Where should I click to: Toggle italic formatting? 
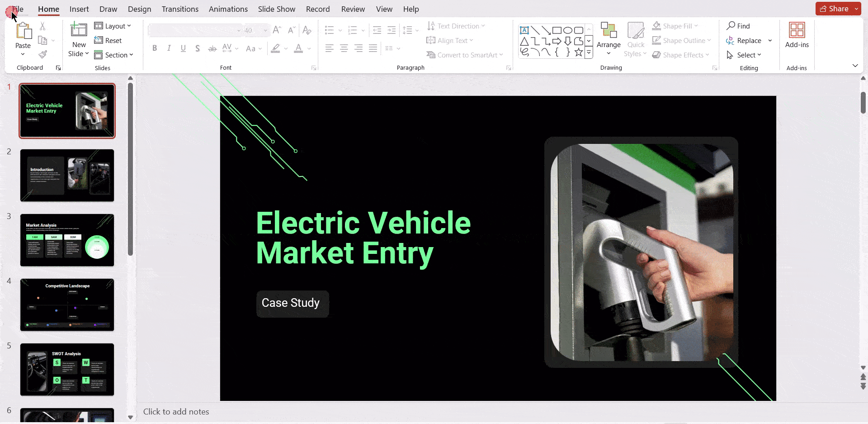pyautogui.click(x=169, y=48)
